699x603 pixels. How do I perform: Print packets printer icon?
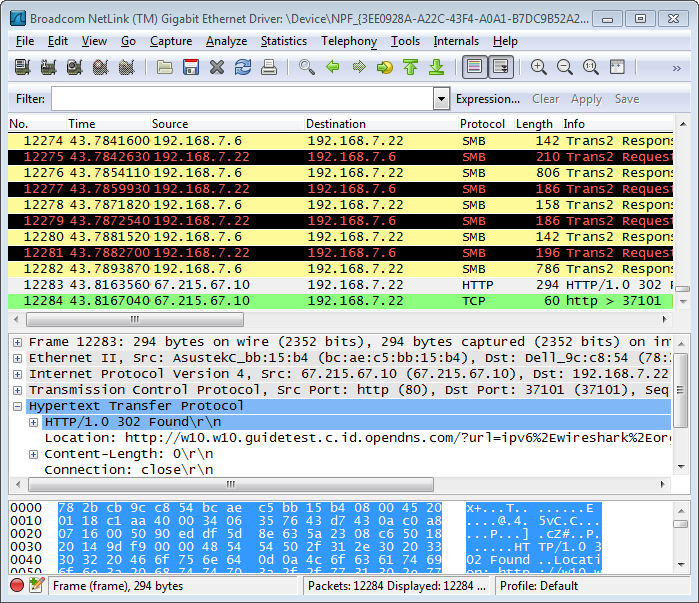point(269,67)
